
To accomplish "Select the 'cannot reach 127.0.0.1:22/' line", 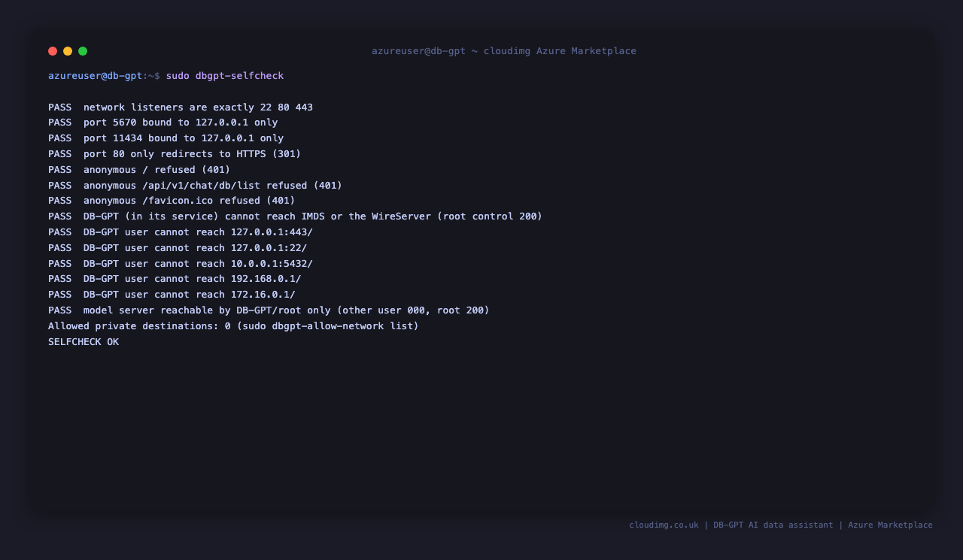I will [178, 248].
